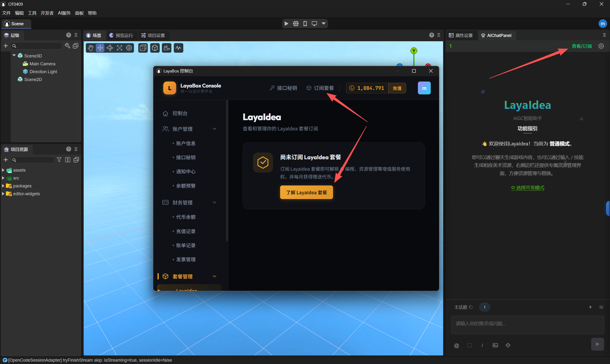Click the 选择开发模式 link
The width and height of the screenshot is (610, 364).
pos(528,188)
